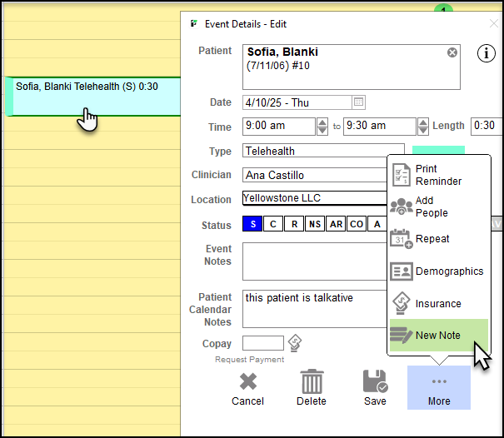Set status to CO status button

[x=357, y=224]
